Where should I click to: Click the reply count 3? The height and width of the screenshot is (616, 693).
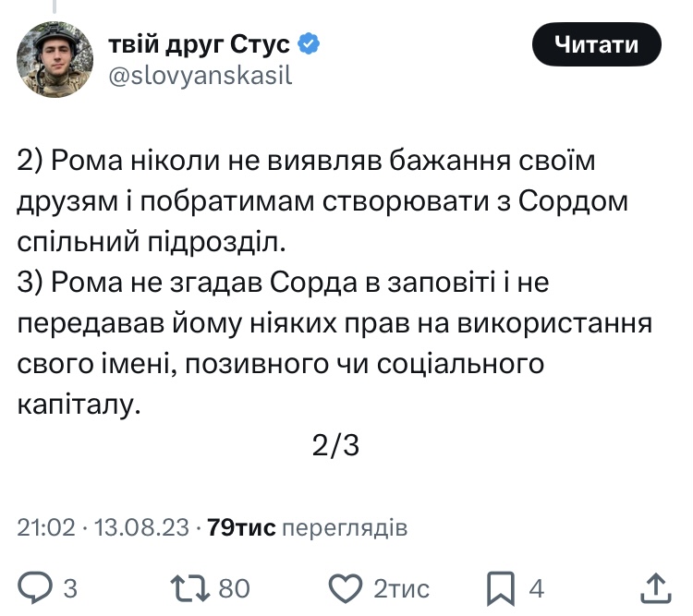pos(70,587)
